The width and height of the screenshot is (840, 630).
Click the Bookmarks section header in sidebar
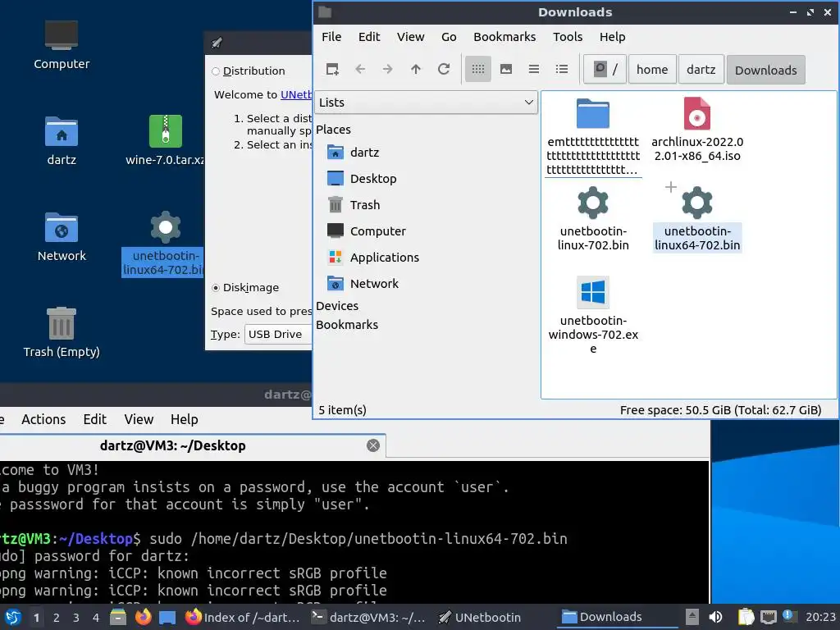(347, 325)
